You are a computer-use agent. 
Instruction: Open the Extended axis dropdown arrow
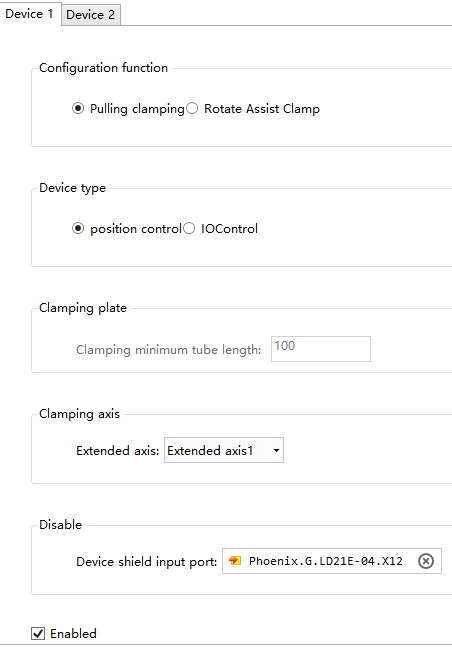coord(276,450)
